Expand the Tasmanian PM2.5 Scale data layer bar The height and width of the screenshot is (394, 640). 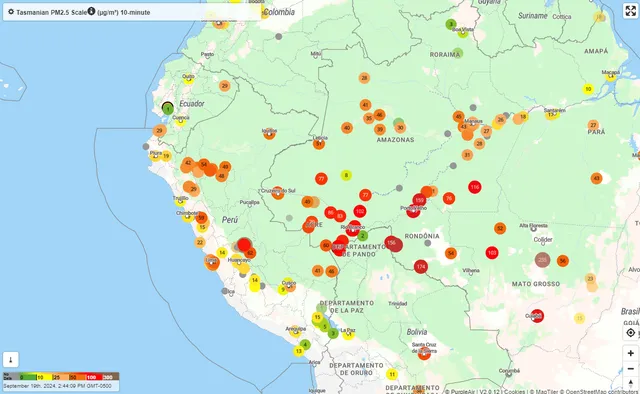tap(132, 12)
